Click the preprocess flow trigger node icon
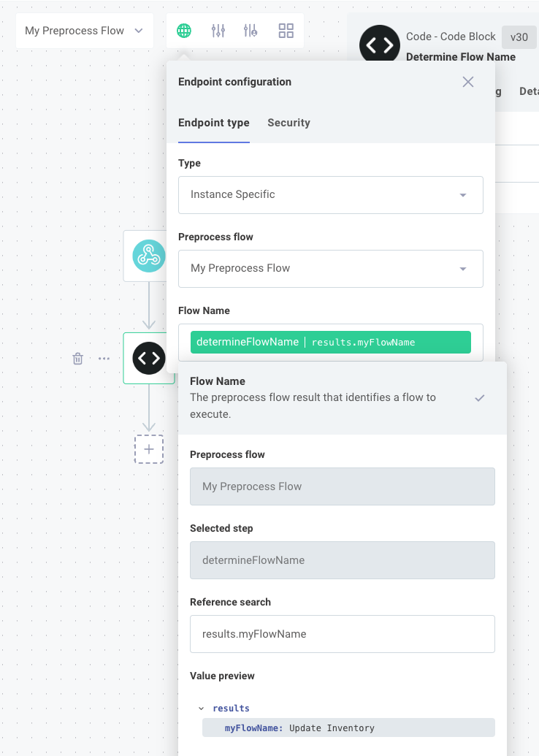This screenshot has height=756, width=539. 149,256
